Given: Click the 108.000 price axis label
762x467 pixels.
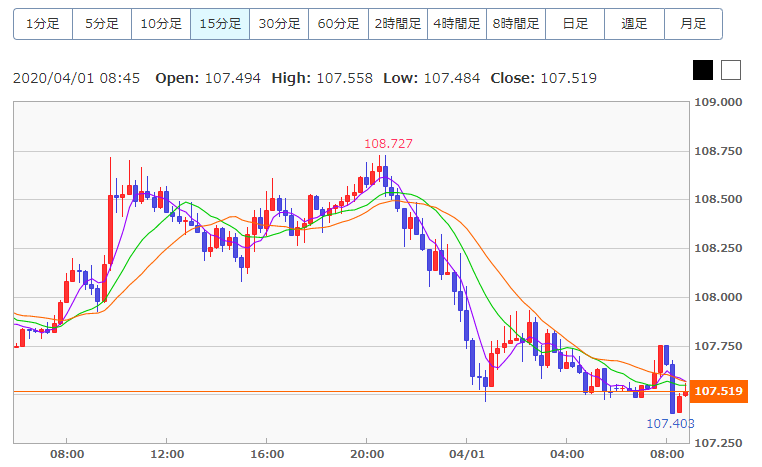Looking at the screenshot, I should click(x=718, y=297).
